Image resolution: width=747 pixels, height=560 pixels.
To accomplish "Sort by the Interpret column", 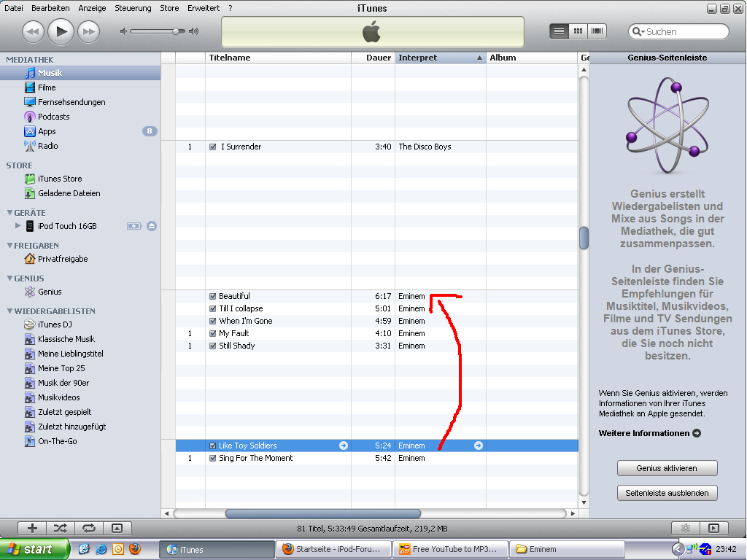I will [x=441, y=58].
